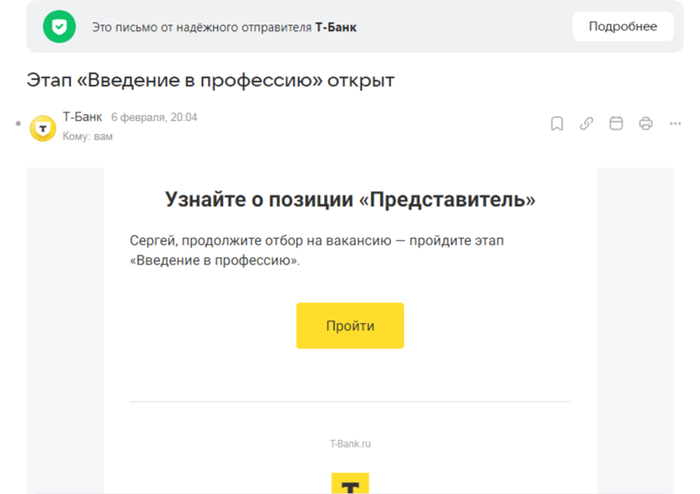700x494 pixels.
Task: Click the T-Bank sender avatar
Action: coord(43,127)
